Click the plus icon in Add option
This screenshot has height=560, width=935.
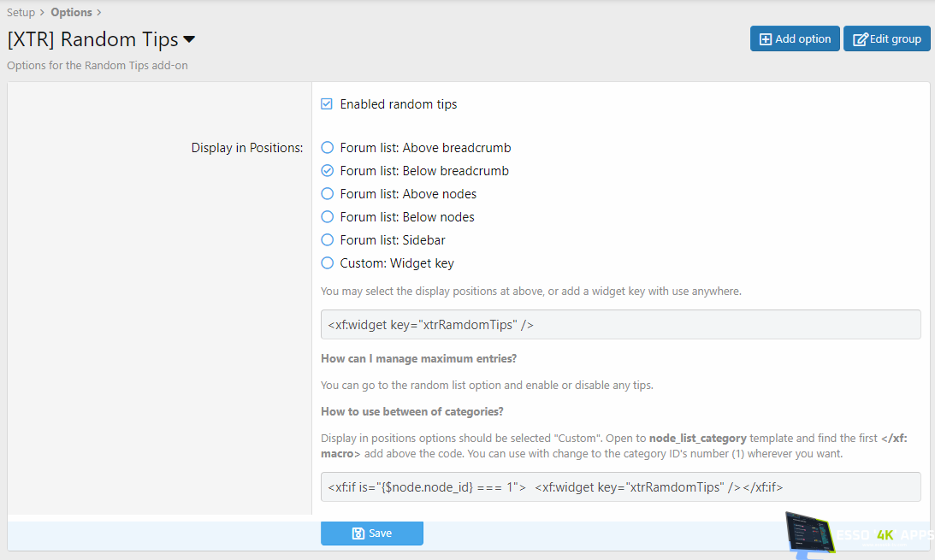766,39
